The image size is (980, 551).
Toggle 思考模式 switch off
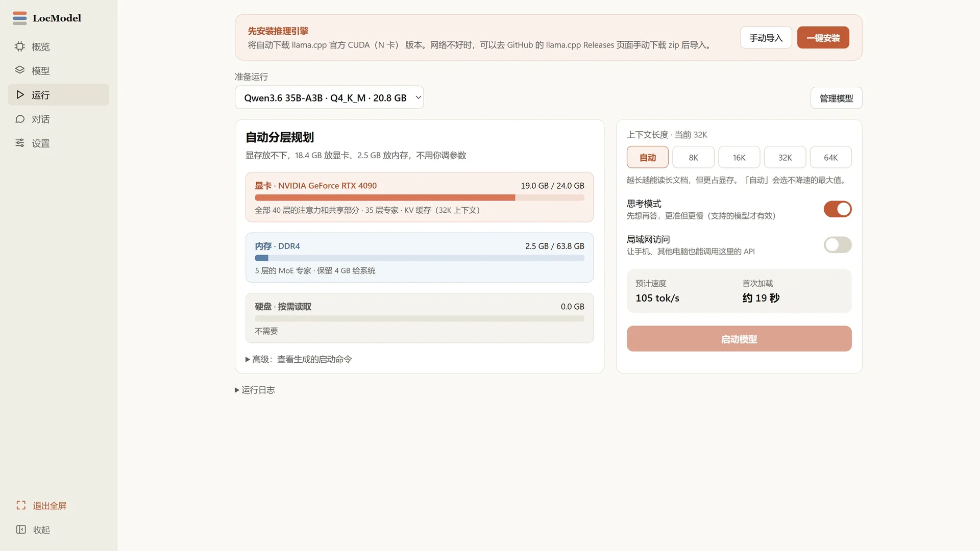(x=838, y=209)
